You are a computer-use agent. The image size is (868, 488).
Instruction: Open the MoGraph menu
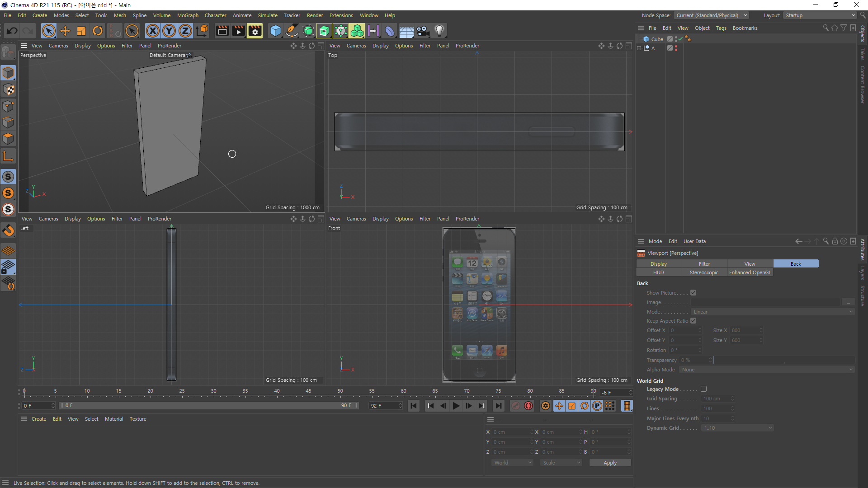188,15
